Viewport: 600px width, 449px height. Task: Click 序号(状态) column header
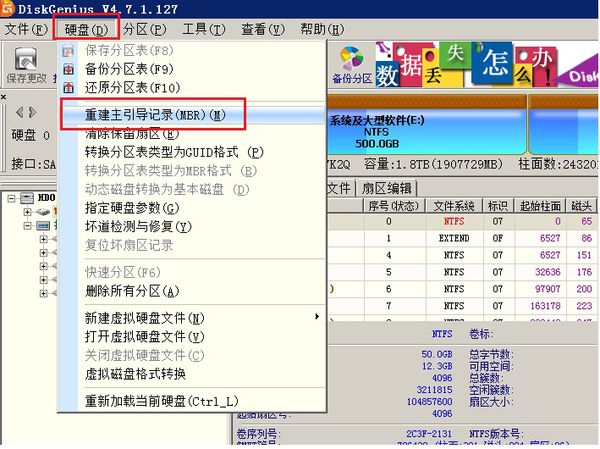[x=394, y=206]
